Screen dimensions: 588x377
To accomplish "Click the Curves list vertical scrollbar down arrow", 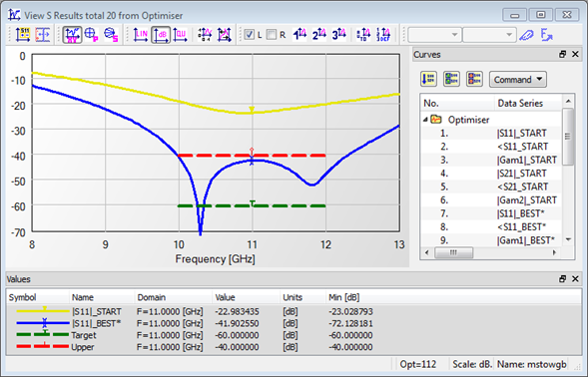I will coord(568,239).
